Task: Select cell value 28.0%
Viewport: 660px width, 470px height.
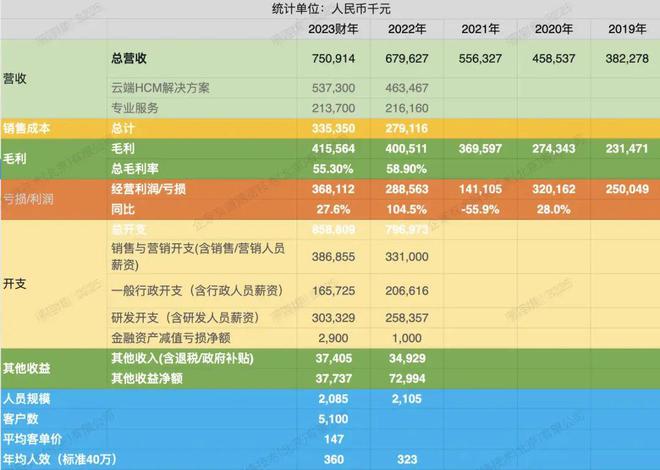Action: [554, 209]
